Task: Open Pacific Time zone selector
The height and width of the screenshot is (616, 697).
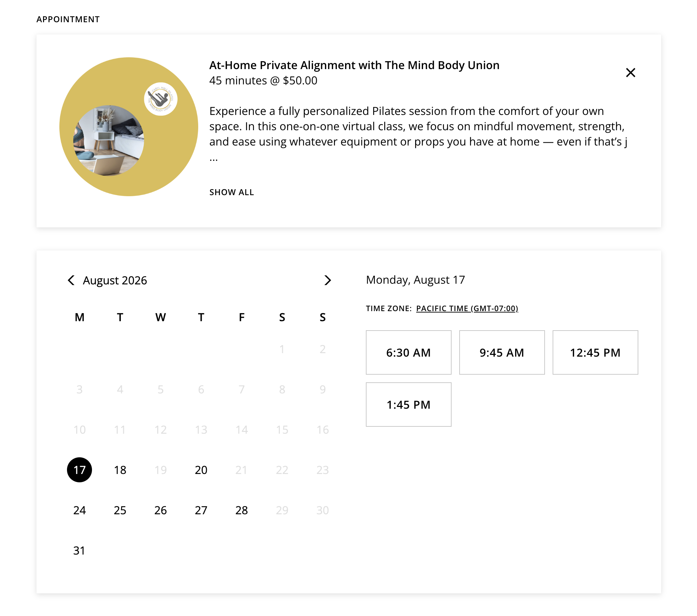Action: coord(467,308)
